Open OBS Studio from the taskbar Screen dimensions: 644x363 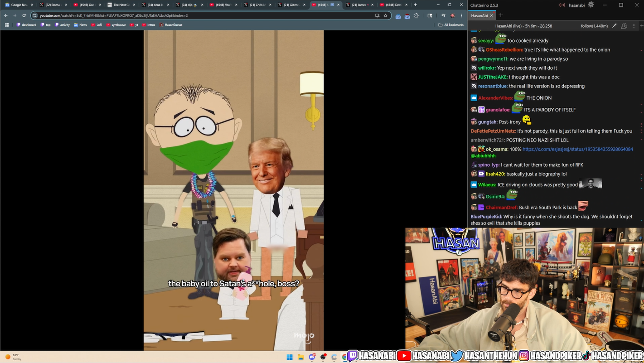click(x=323, y=357)
